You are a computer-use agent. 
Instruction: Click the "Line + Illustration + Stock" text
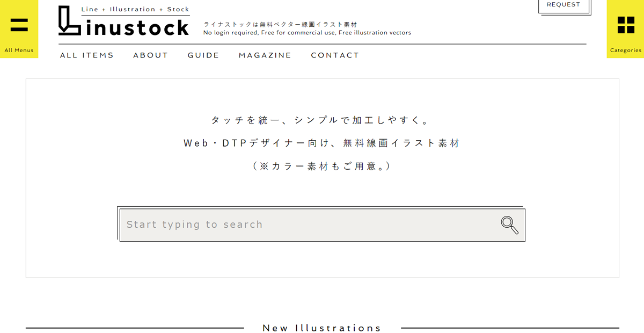135,10
